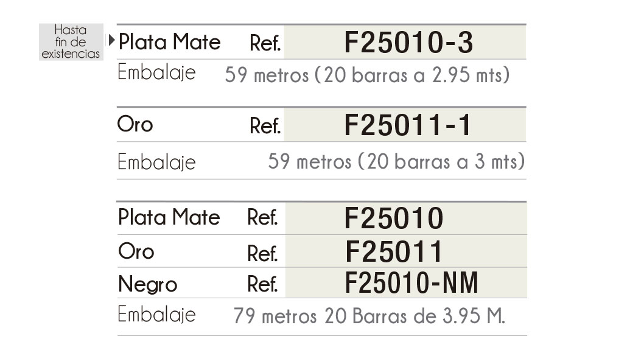Select reference code F25010-3
Screen dimensions: 644x350
408,43
